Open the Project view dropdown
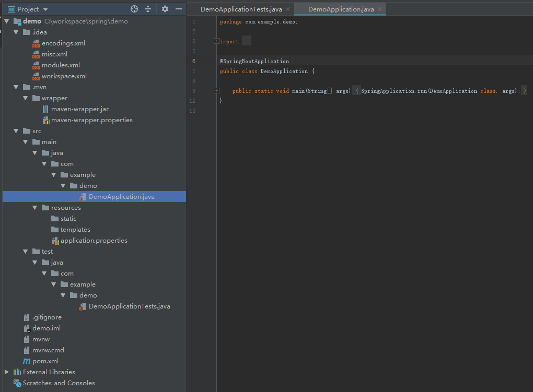 (45, 9)
